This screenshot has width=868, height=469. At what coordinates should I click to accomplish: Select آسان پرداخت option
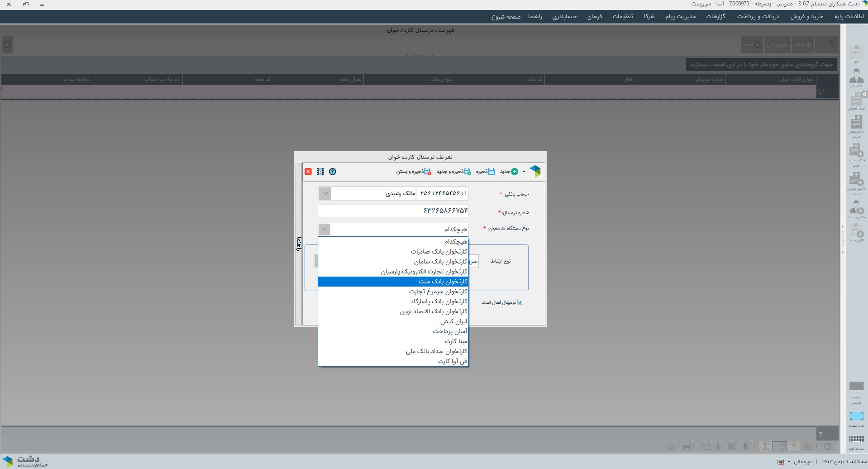pyautogui.click(x=393, y=331)
